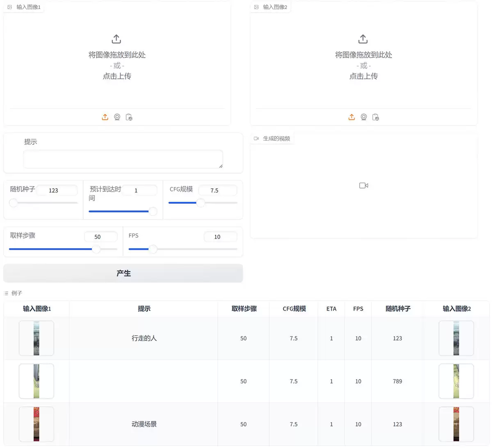
Task: Select 输入图像2 thumbnail in seed 789 row
Action: (456, 381)
